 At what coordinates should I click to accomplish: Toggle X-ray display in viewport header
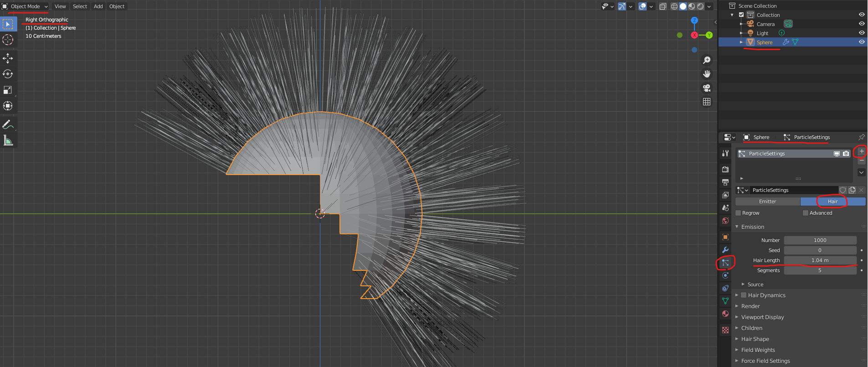pyautogui.click(x=663, y=6)
